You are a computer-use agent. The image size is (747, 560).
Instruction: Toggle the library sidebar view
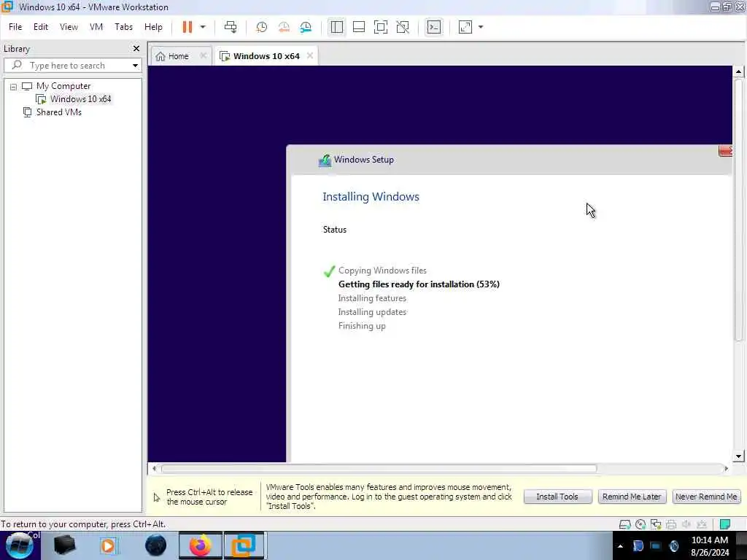point(337,27)
